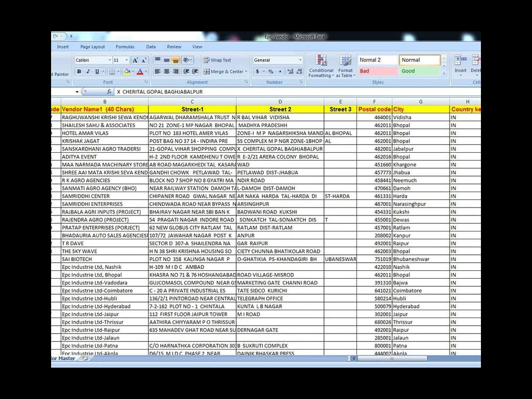
Task: Select column B header
Action: 104,102
